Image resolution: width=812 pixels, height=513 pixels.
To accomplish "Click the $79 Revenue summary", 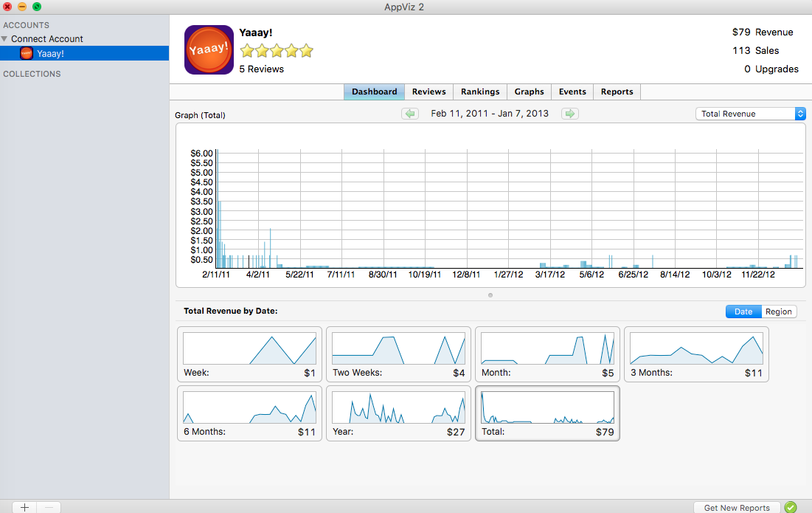I will point(763,32).
